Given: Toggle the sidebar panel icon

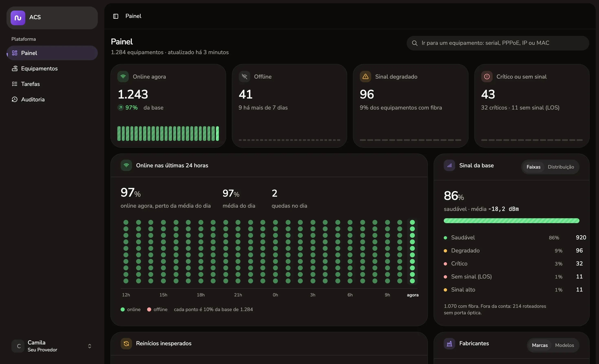Looking at the screenshot, I should pyautogui.click(x=116, y=16).
